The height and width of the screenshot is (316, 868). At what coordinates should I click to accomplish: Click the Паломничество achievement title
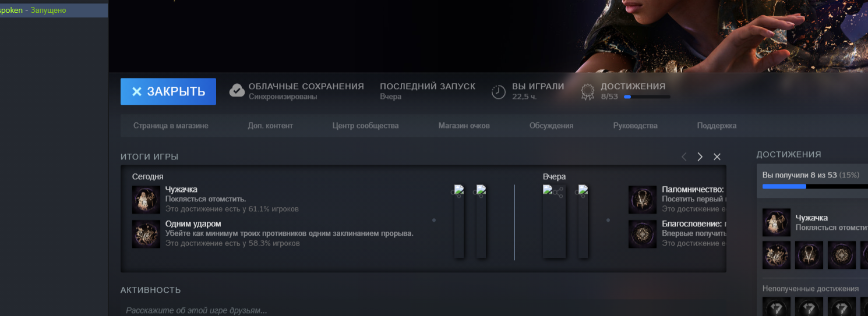tap(693, 189)
